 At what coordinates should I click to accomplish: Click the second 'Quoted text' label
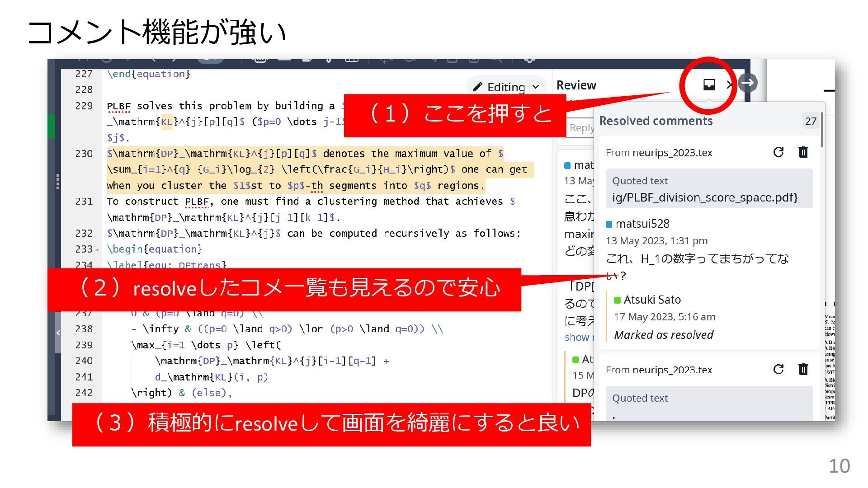pyautogui.click(x=640, y=398)
